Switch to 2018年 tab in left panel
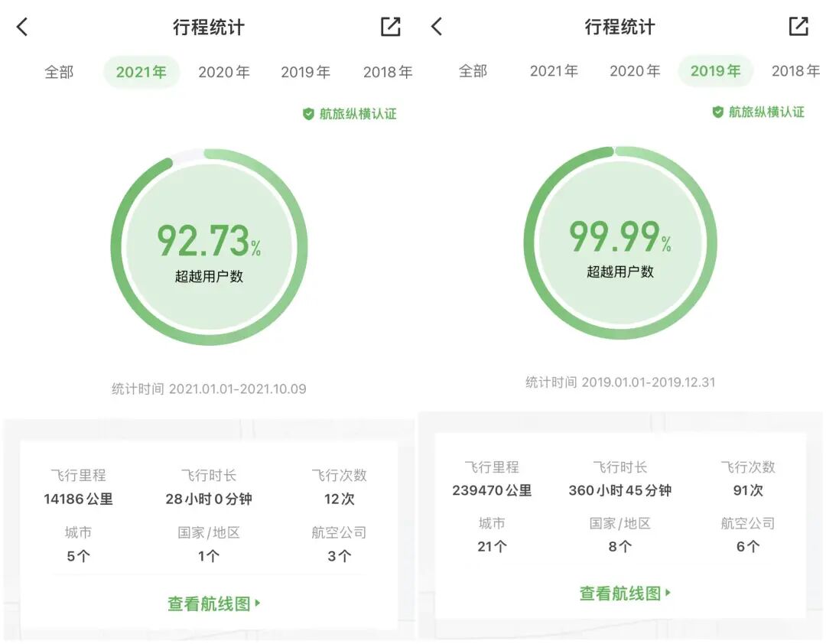Image resolution: width=826 pixels, height=644 pixels. coord(388,72)
